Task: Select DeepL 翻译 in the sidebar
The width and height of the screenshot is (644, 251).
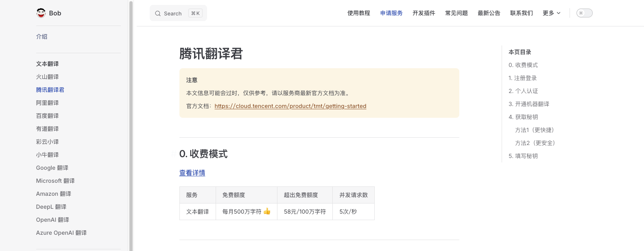Action: pyautogui.click(x=51, y=207)
